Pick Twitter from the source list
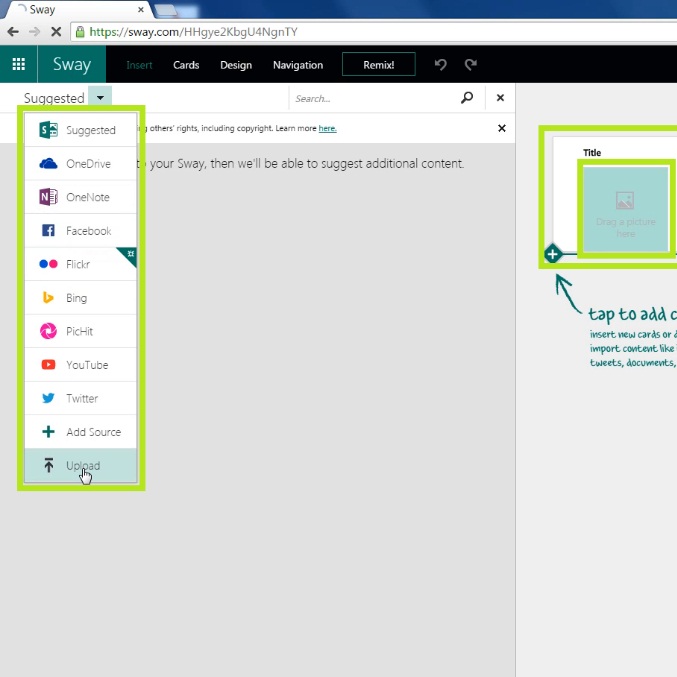The width and height of the screenshot is (677, 677). 81,399
